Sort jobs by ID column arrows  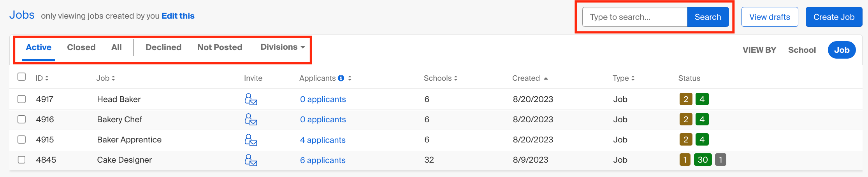[x=47, y=78]
